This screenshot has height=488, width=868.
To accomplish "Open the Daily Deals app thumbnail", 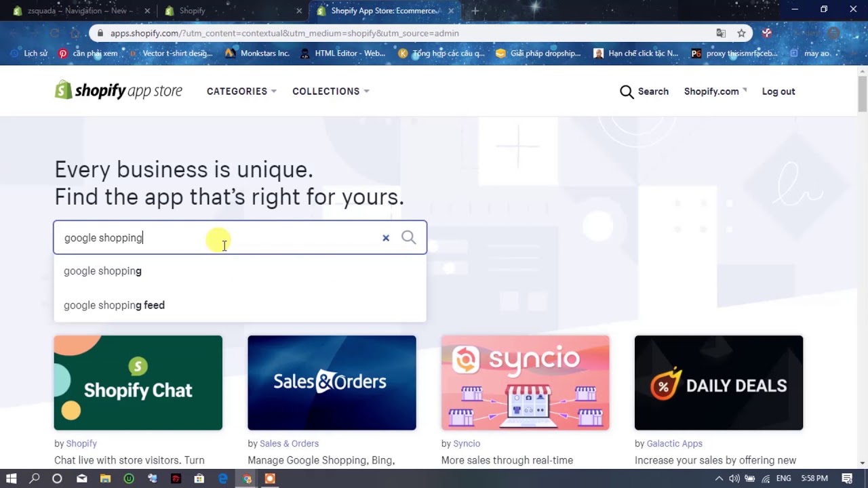I will pos(719,383).
